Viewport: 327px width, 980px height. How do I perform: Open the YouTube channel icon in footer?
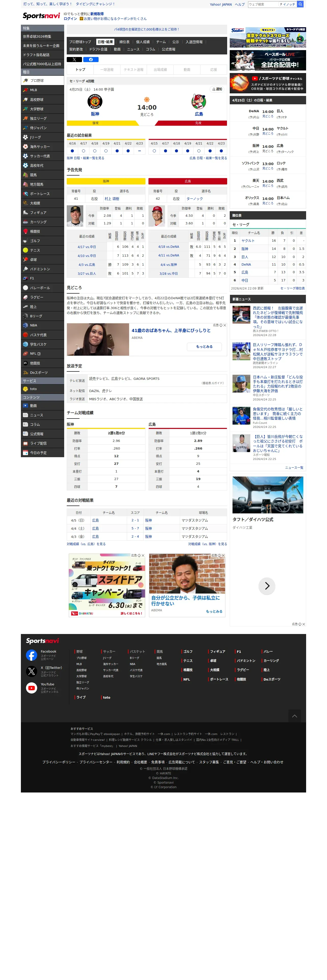(x=32, y=687)
